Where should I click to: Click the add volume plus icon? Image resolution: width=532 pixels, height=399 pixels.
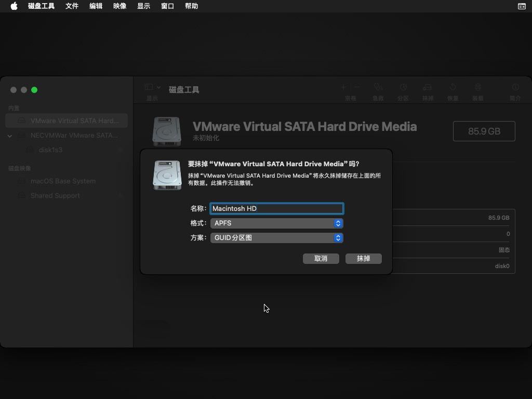coord(343,88)
